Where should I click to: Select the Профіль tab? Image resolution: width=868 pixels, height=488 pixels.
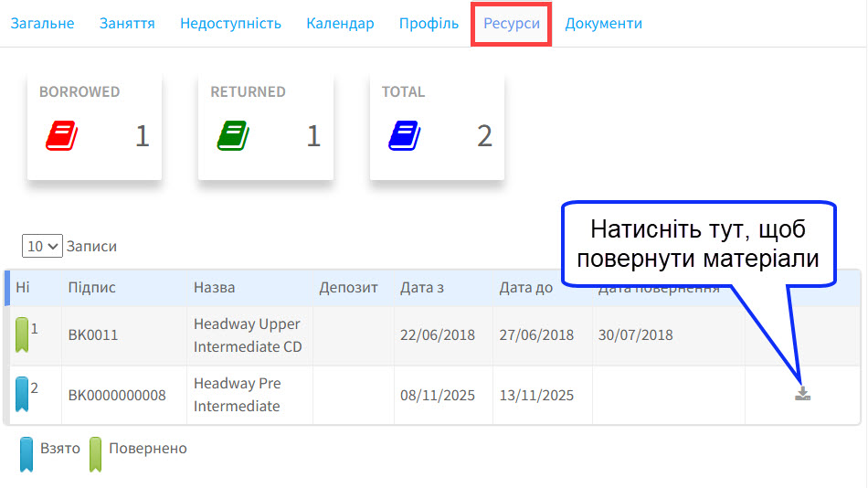tap(429, 24)
